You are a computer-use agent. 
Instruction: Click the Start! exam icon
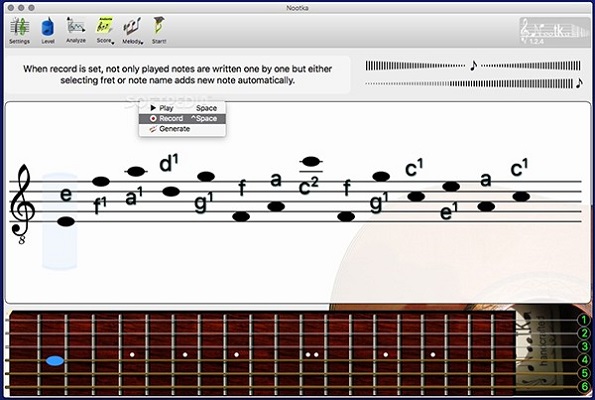[x=159, y=30]
